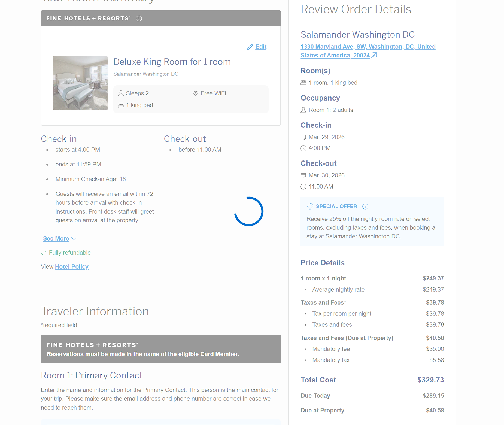This screenshot has height=425, width=504.
Task: Click the Deluxe King Room thumbnail photo
Action: pyautogui.click(x=80, y=83)
